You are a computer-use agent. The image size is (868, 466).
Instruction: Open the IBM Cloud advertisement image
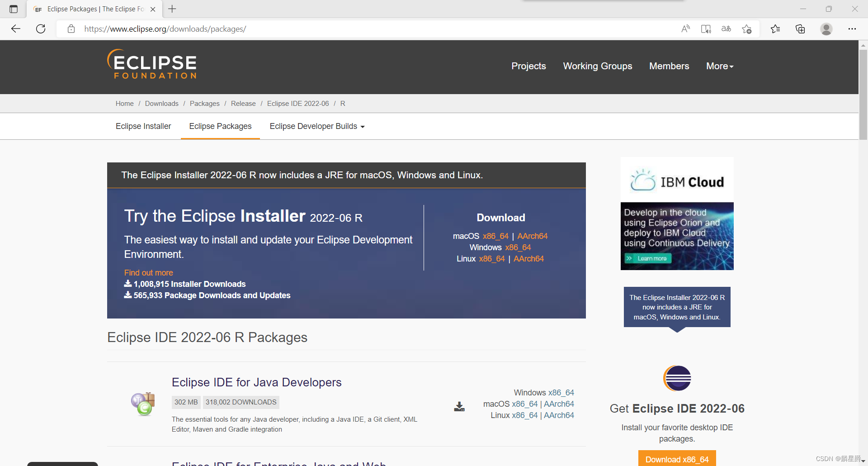pyautogui.click(x=677, y=214)
